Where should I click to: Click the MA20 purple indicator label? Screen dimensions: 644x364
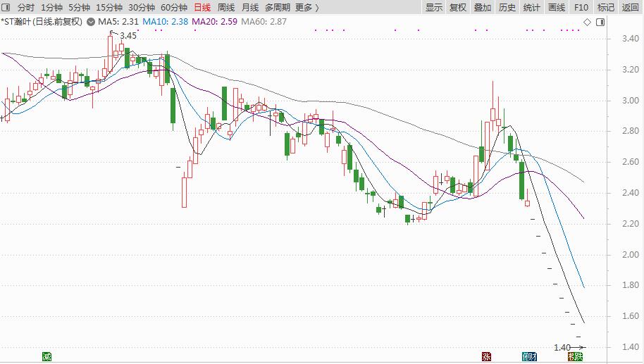click(x=215, y=23)
